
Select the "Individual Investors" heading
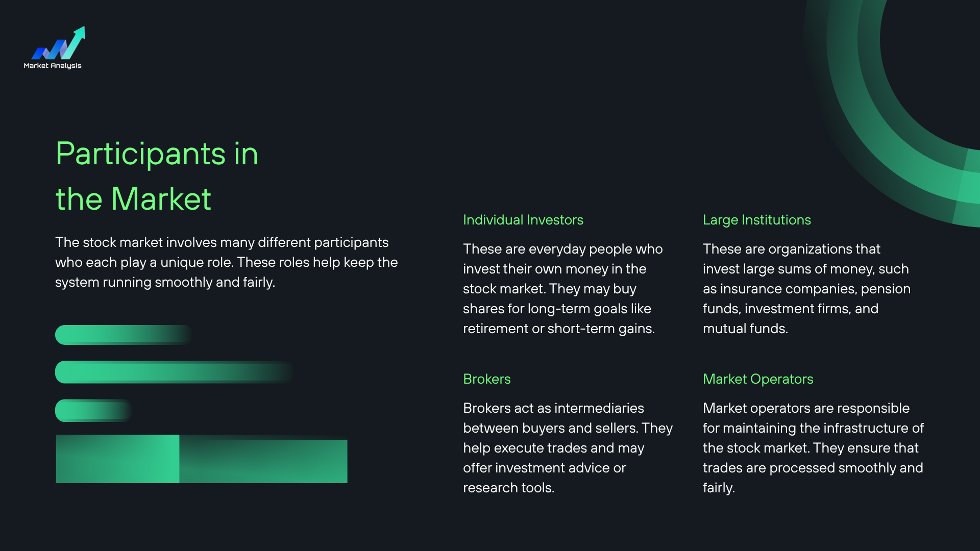[x=523, y=220]
